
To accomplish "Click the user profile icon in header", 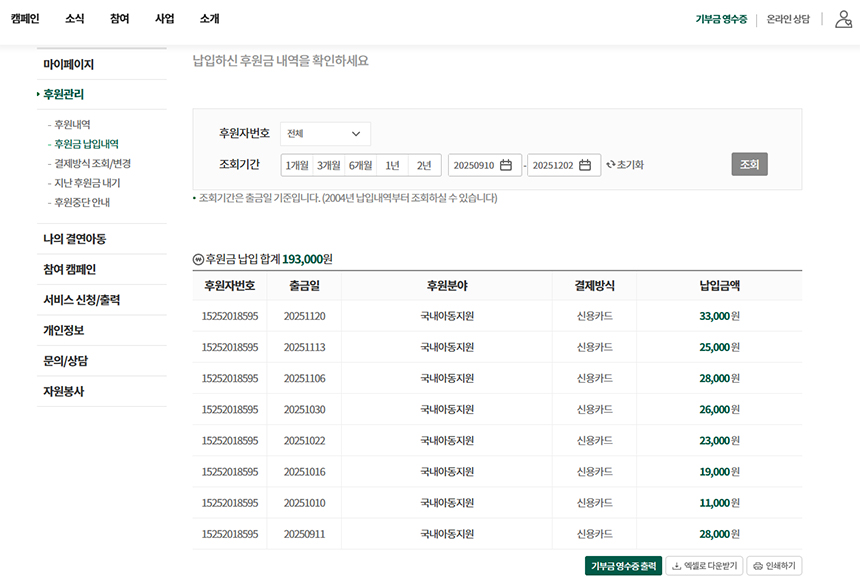I will click(843, 19).
